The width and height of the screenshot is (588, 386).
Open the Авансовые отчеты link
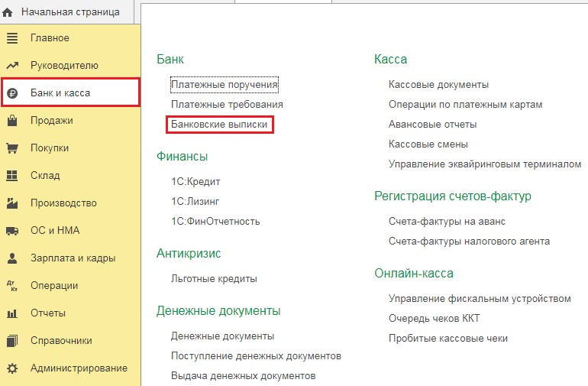[x=432, y=125]
